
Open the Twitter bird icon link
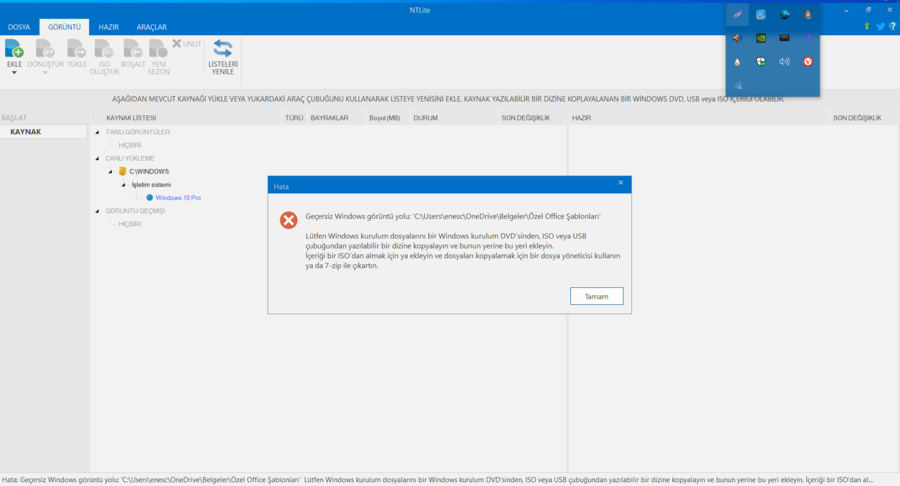(x=880, y=26)
